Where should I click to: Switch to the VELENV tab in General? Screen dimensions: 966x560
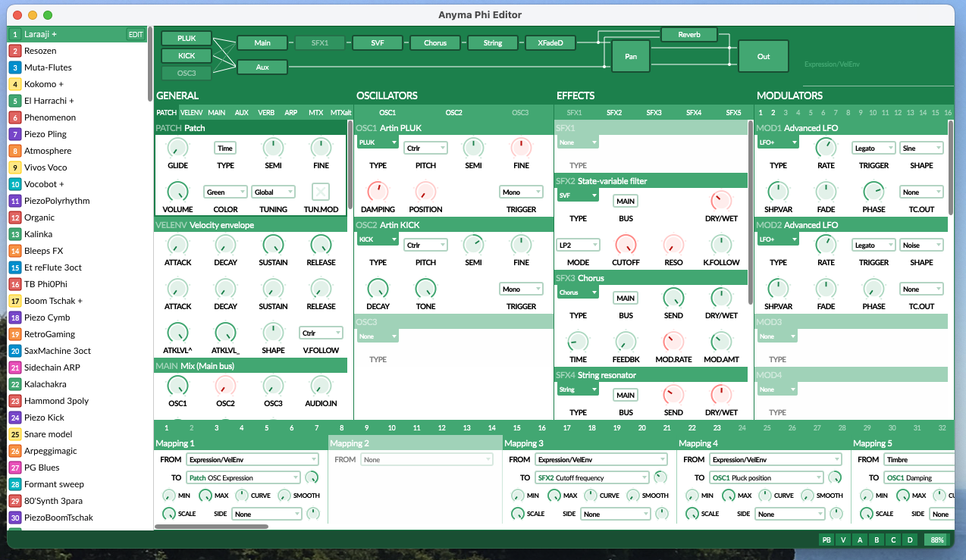tap(191, 112)
